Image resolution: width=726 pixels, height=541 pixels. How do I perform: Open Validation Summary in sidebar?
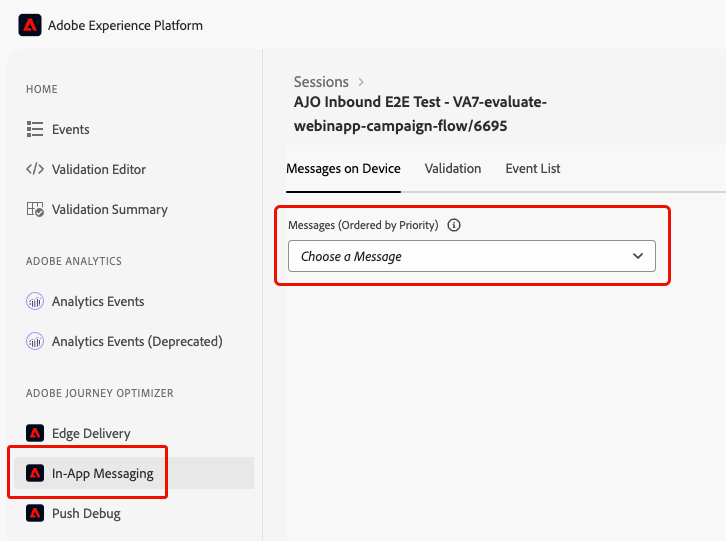coord(109,209)
